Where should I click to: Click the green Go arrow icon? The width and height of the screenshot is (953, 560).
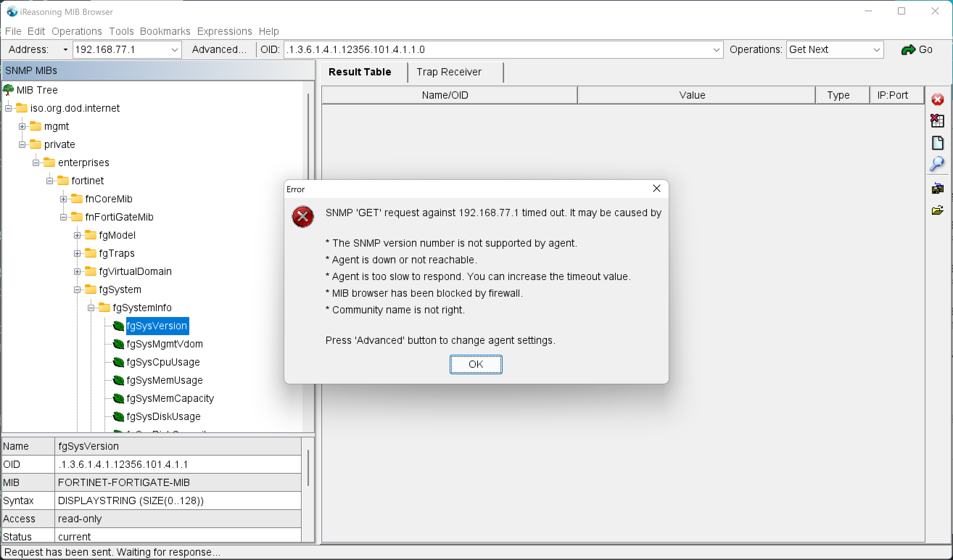[908, 50]
